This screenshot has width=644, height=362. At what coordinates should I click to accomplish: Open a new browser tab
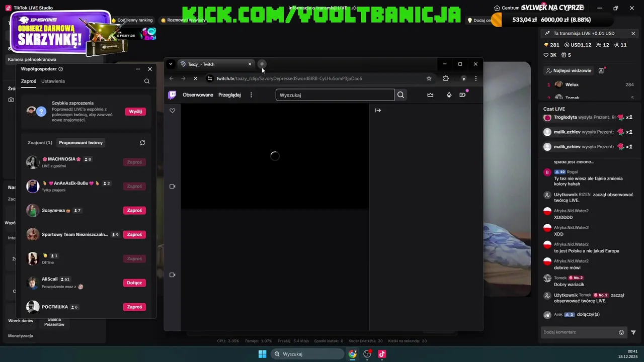click(262, 64)
